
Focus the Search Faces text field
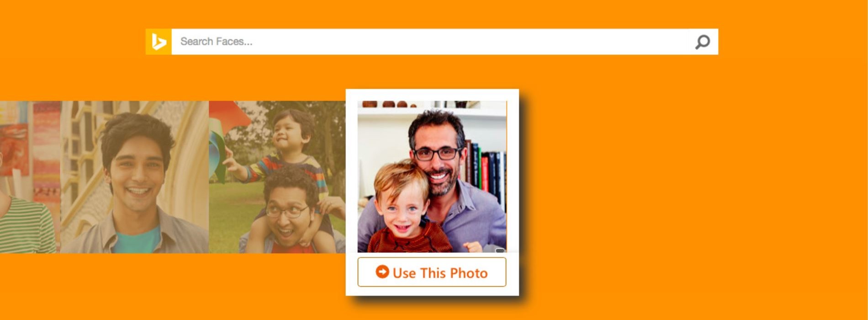432,42
